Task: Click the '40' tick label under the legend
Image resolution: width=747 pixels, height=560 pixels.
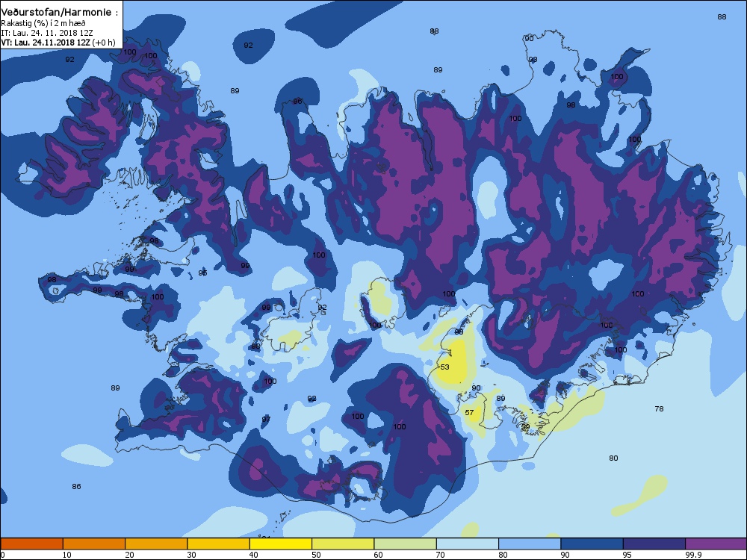Action: [x=254, y=555]
